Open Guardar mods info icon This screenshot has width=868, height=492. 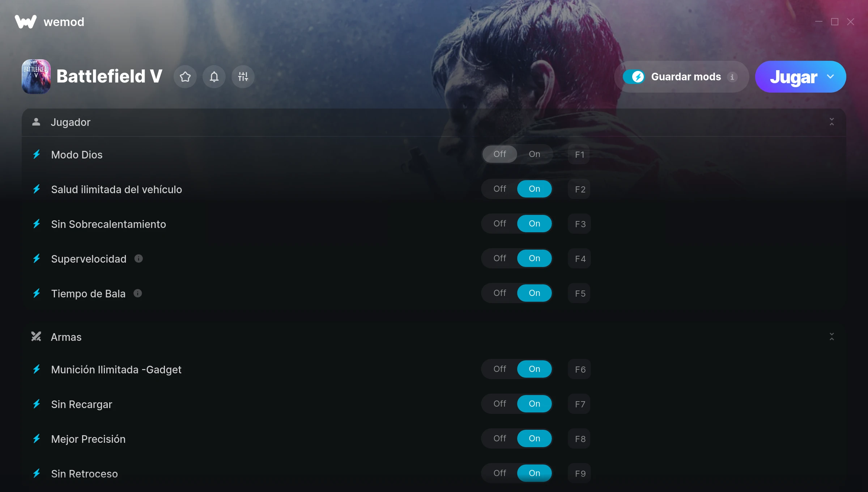pyautogui.click(x=732, y=77)
